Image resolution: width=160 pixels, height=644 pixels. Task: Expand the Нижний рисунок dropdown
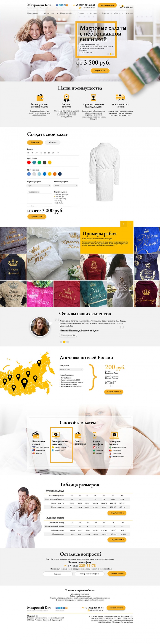[66, 185]
